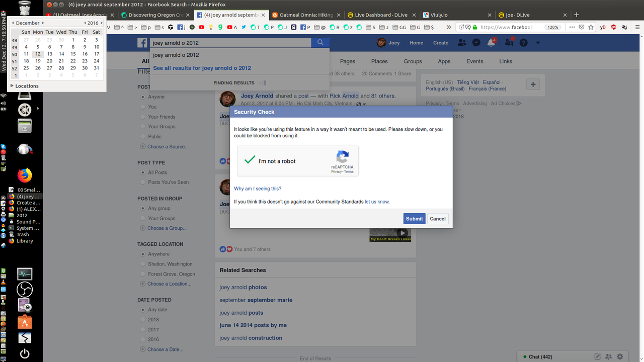644x362 pixels.
Task: Click the file manager drawer dock icon
Action: tap(25, 126)
